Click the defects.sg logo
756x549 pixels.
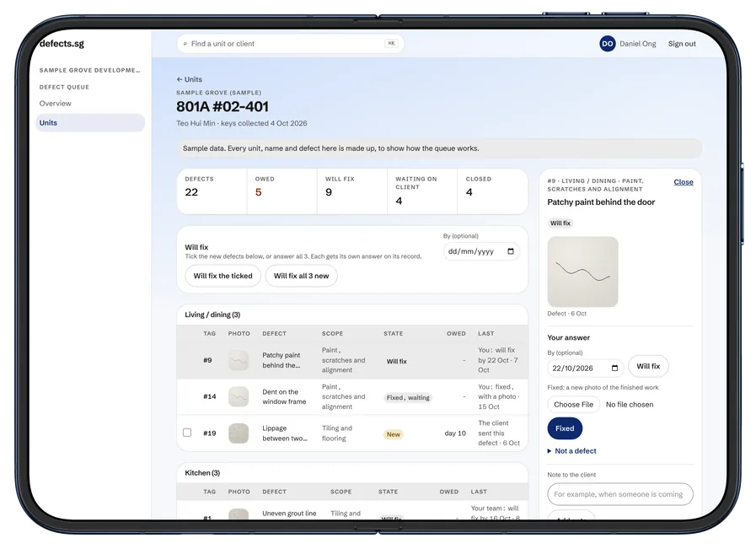[62, 43]
